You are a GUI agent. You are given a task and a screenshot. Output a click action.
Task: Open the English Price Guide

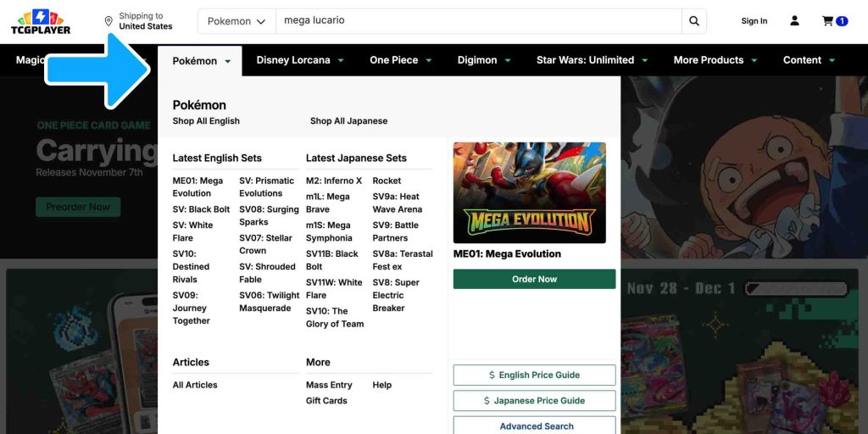534,375
